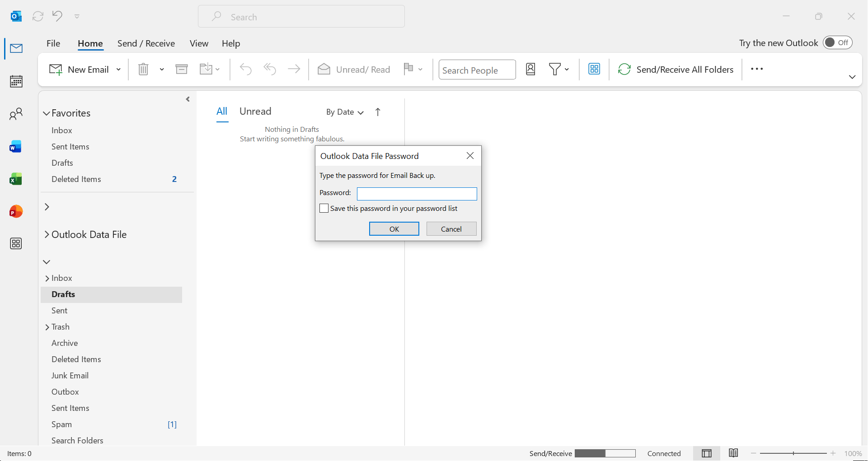Expand the unnamed collapsed account group
The image size is (868, 461).
point(47,207)
